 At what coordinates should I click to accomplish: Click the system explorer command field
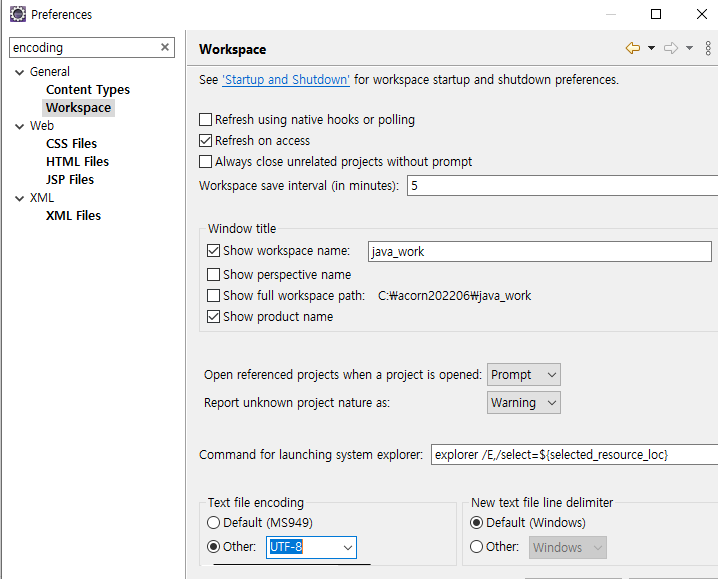(x=574, y=454)
